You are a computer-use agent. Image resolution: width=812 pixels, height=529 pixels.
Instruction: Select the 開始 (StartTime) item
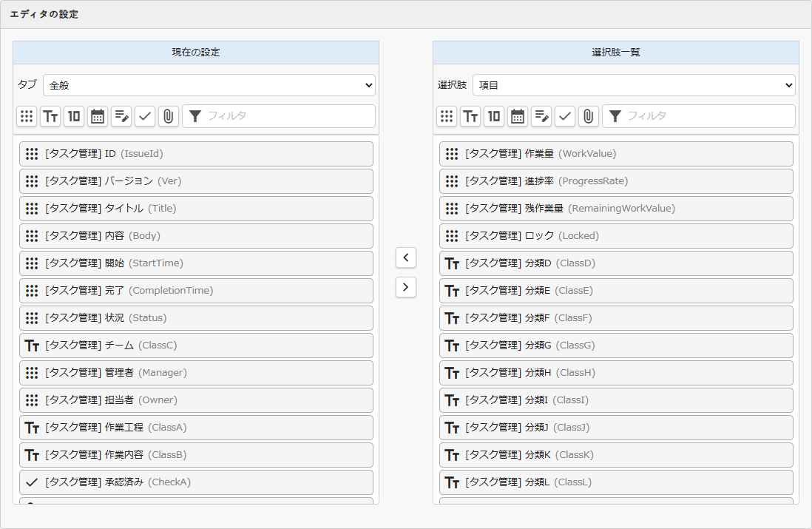tap(196, 263)
